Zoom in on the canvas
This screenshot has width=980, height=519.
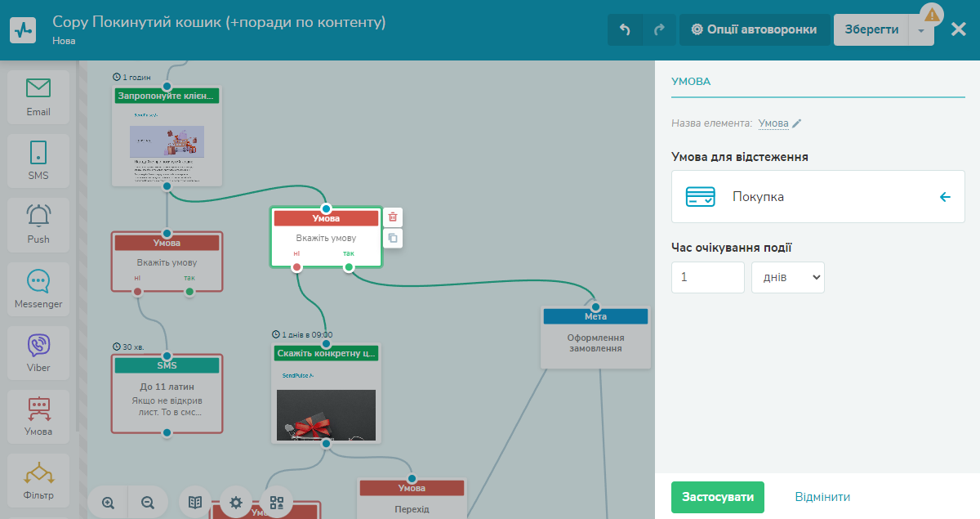[x=108, y=503]
